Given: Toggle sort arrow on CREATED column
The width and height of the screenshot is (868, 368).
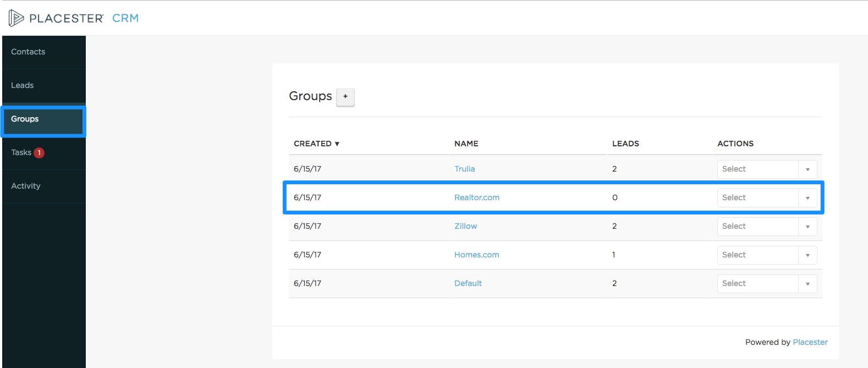Looking at the screenshot, I should coord(337,144).
